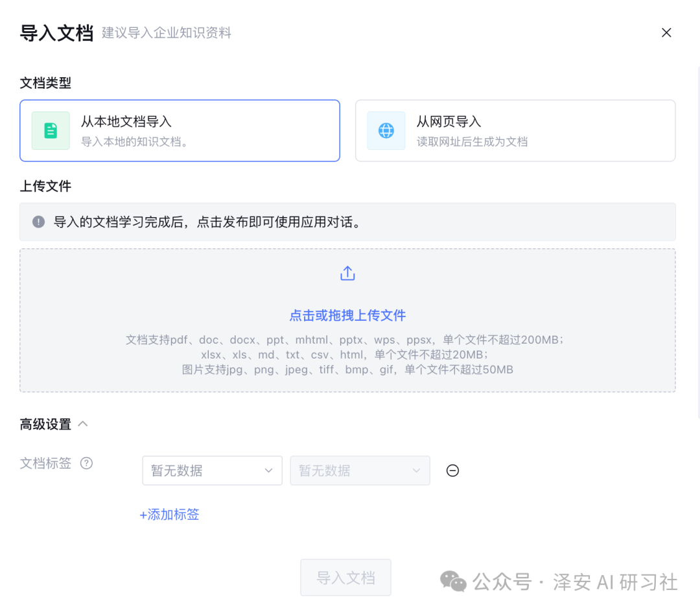The width and height of the screenshot is (700, 610).
Task: Open the second disabled 暂无数据 dropdown
Action: click(360, 470)
